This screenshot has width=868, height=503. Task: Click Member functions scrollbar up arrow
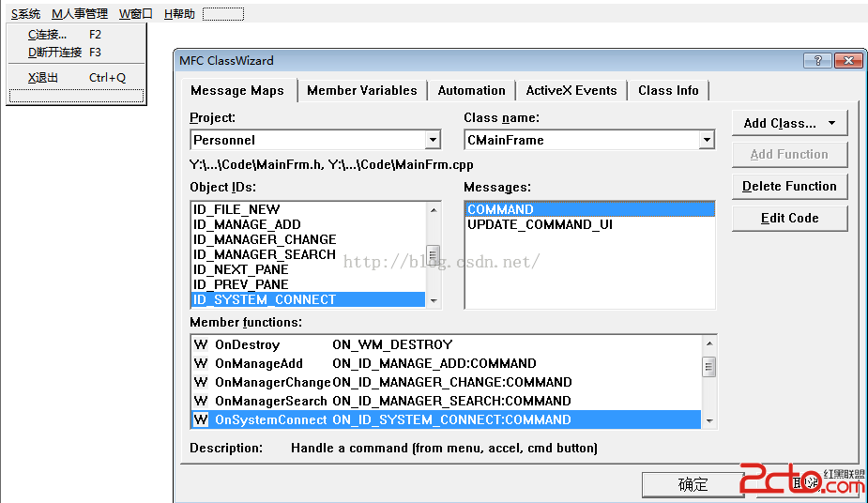(709, 343)
